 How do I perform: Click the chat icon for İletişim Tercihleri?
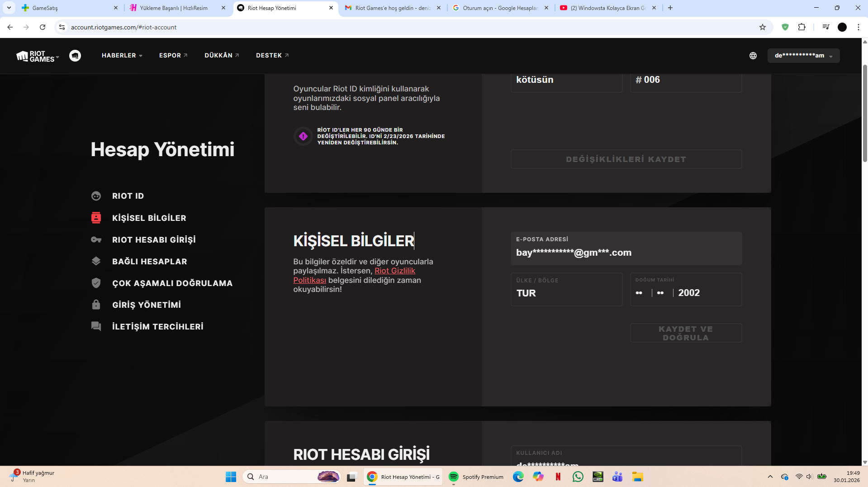[96, 326]
